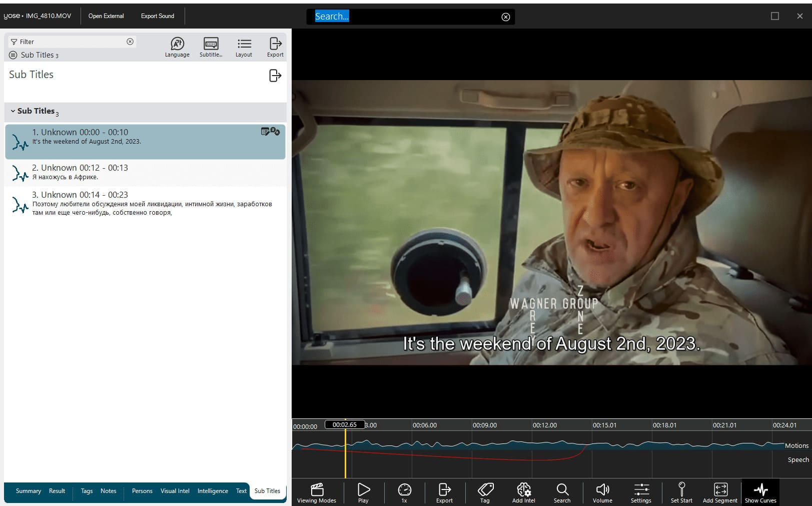This screenshot has width=812, height=506.
Task: Switch to the Summary tab
Action: [29, 491]
